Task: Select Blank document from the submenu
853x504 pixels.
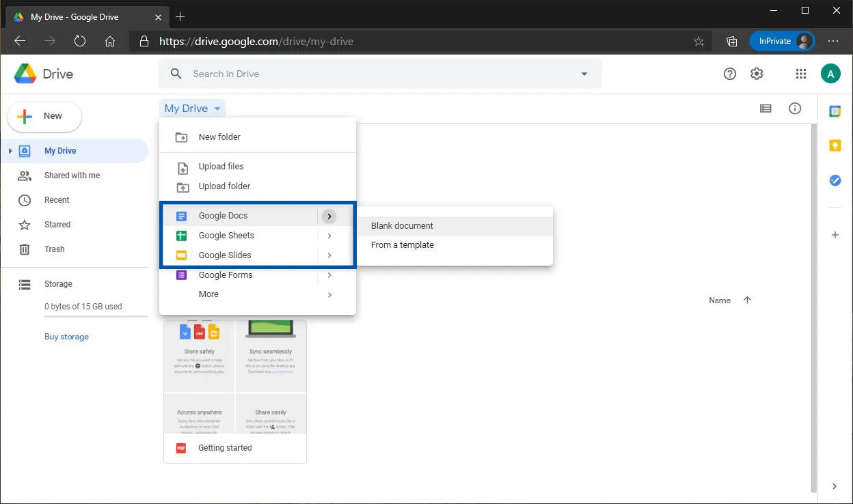Action: click(402, 225)
